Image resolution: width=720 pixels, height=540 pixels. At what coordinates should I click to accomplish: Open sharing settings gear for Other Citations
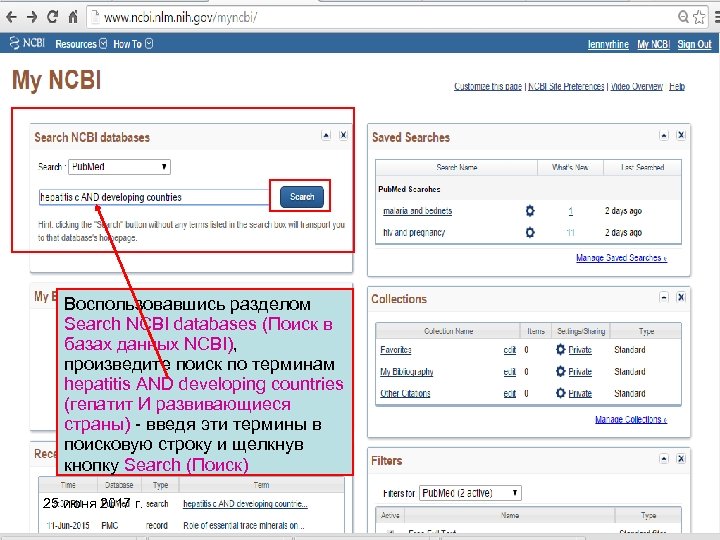coord(560,393)
